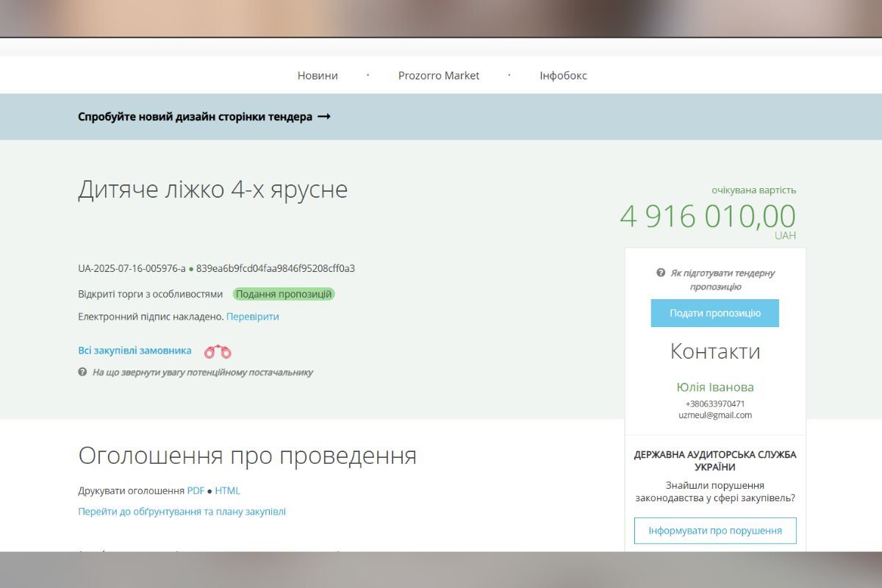Image resolution: width=882 pixels, height=588 pixels.
Task: Open the Інфобокс page
Action: pos(562,75)
